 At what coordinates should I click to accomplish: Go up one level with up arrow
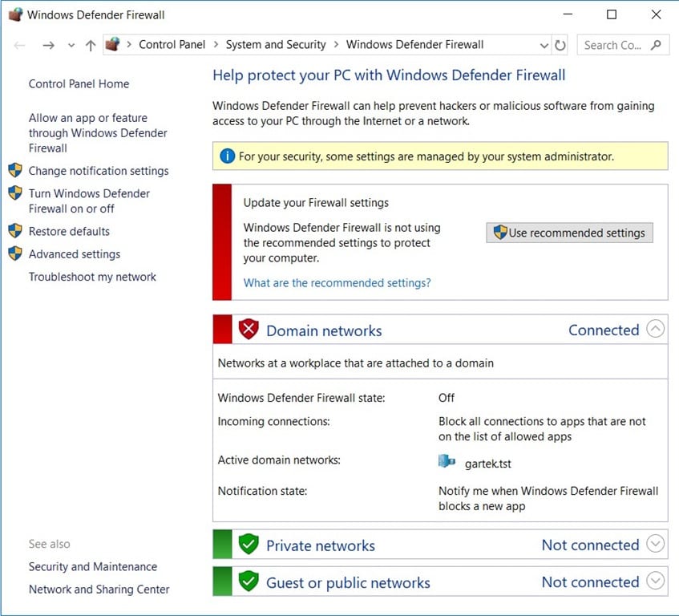[91, 45]
